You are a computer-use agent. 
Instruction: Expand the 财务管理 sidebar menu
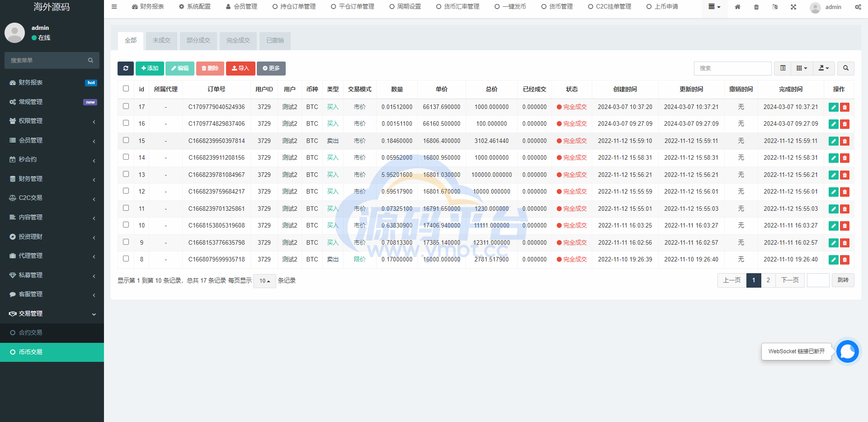tap(52, 179)
